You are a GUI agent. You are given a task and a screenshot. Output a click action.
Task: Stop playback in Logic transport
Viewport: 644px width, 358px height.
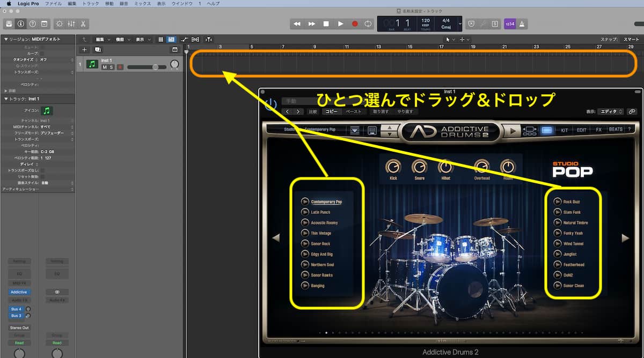click(x=326, y=24)
